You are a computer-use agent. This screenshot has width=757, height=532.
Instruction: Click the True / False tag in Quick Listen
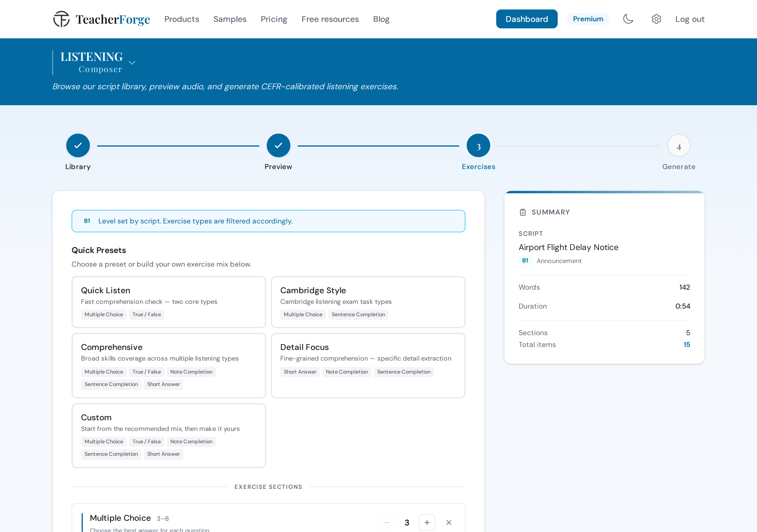(x=147, y=315)
